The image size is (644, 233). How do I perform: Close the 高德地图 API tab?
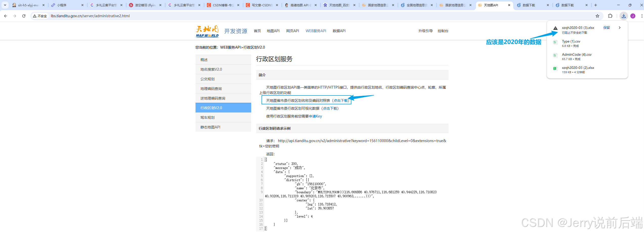tap(316, 5)
